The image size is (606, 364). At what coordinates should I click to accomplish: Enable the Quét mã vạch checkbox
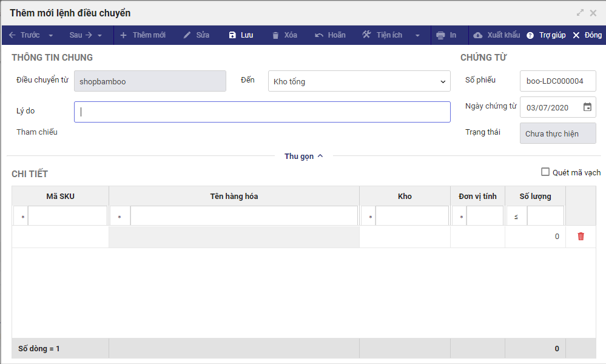(545, 172)
